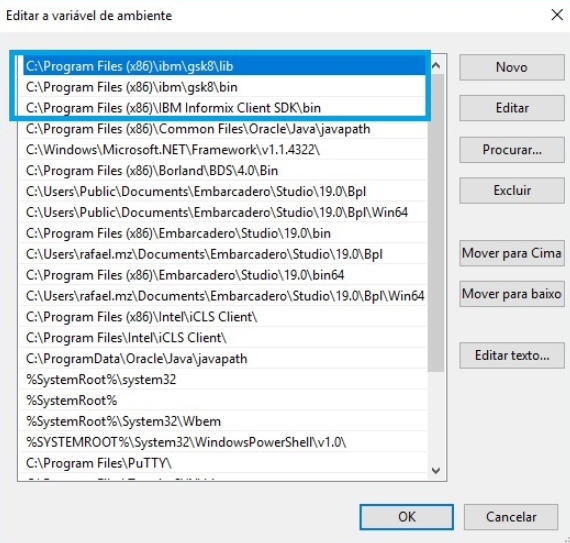Image resolution: width=570 pixels, height=543 pixels.
Task: Click the Novo button
Action: (511, 67)
